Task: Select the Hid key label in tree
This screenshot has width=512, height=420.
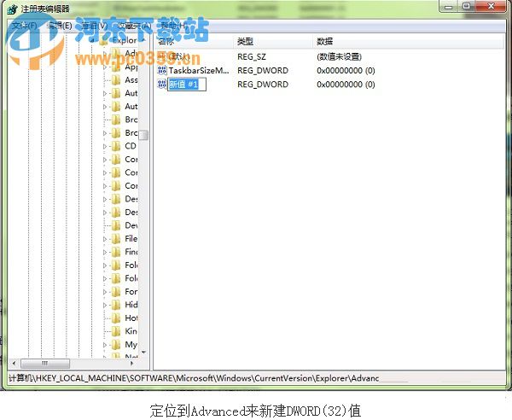Action: pos(131,305)
